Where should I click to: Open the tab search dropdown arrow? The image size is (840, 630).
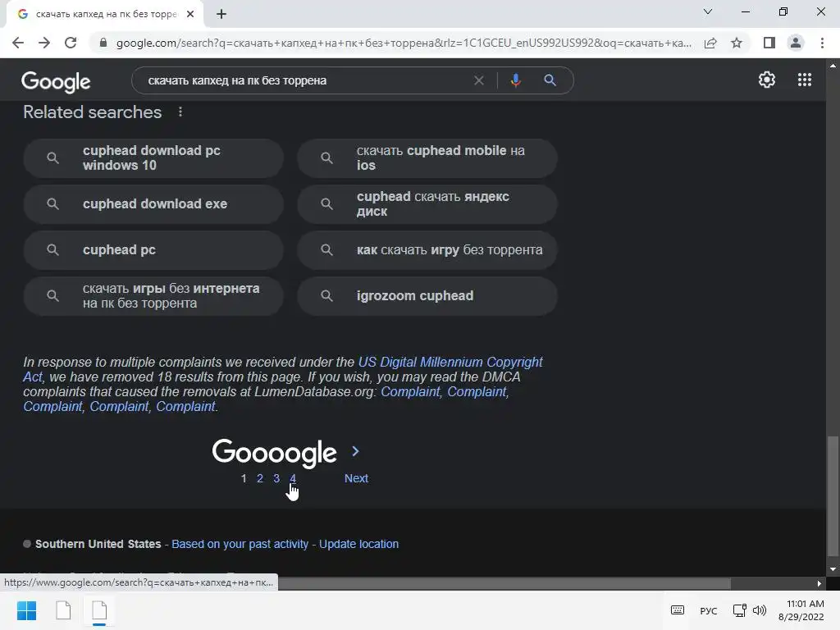coord(708,11)
